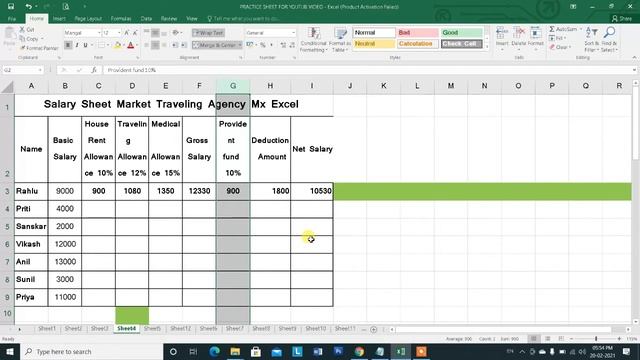Viewport: 640px width, 360px height.
Task: Open the Name Box dropdown arrow
Action: coord(40,70)
